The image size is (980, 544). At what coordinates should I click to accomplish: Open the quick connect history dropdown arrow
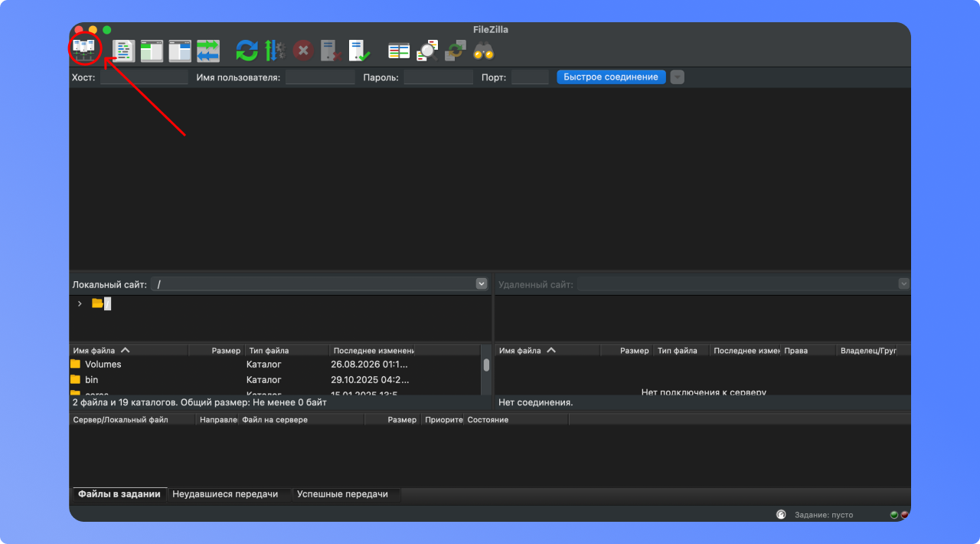[x=678, y=77]
